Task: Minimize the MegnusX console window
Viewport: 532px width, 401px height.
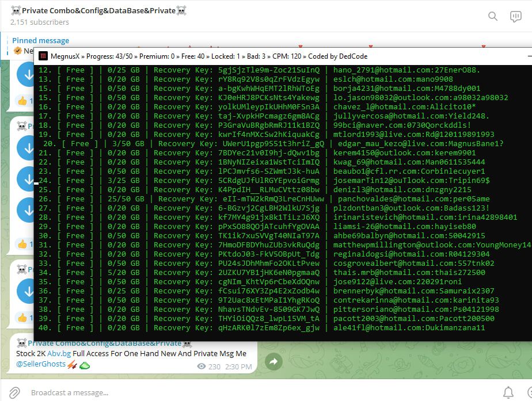Action: (x=529, y=56)
